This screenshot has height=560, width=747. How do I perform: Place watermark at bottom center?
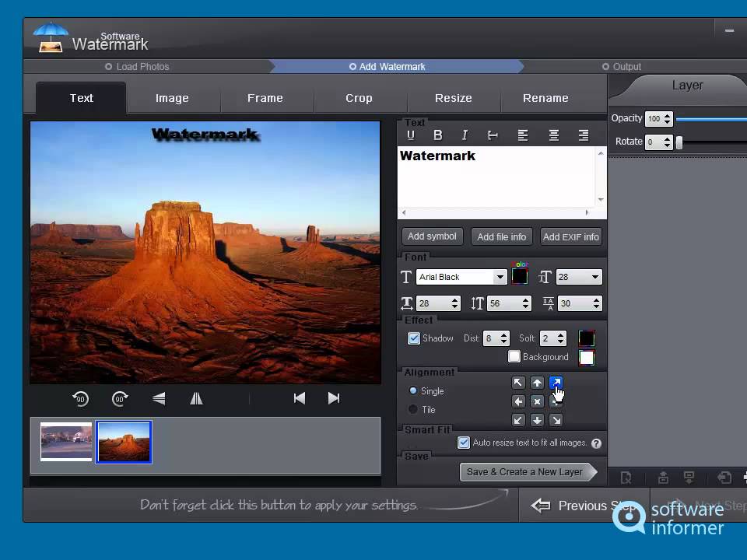point(537,420)
